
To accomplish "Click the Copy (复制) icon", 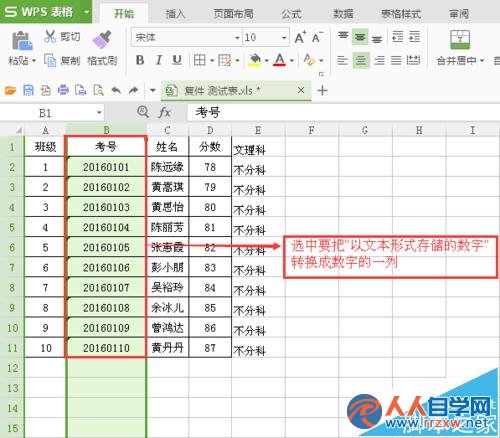I will point(50,60).
